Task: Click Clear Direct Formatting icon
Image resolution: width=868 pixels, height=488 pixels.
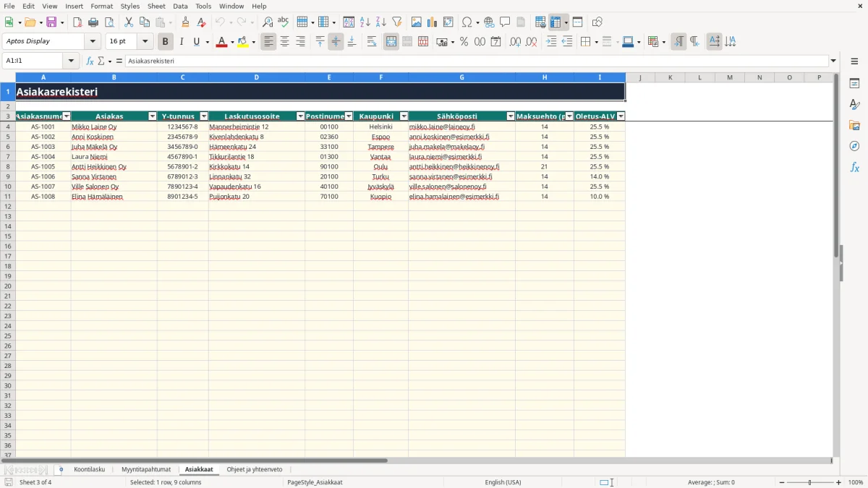Action: point(202,22)
